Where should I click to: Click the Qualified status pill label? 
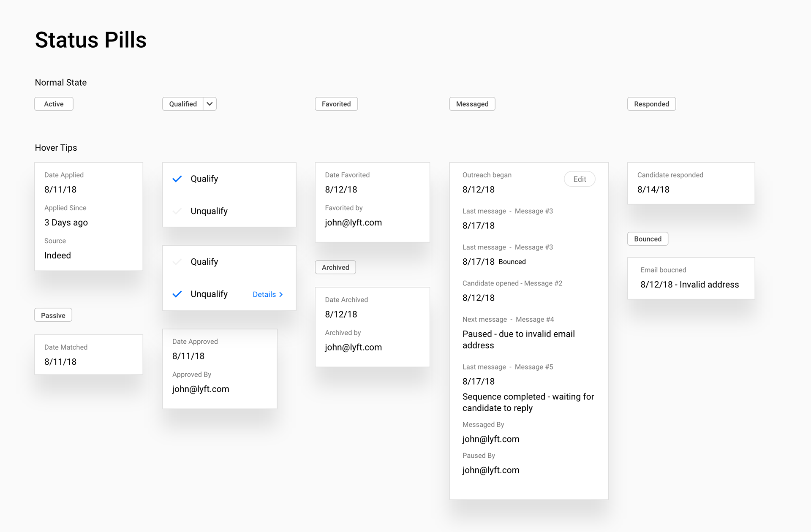pyautogui.click(x=183, y=104)
